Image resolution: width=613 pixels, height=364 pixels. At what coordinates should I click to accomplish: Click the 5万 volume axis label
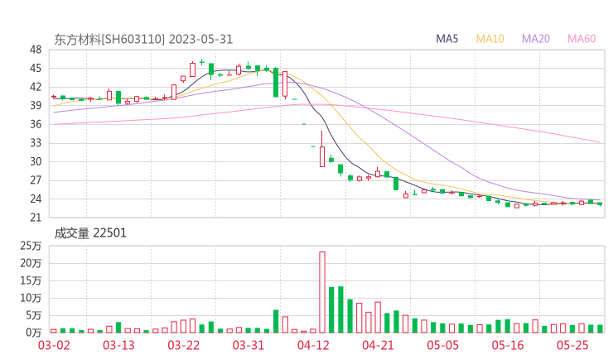click(33, 315)
